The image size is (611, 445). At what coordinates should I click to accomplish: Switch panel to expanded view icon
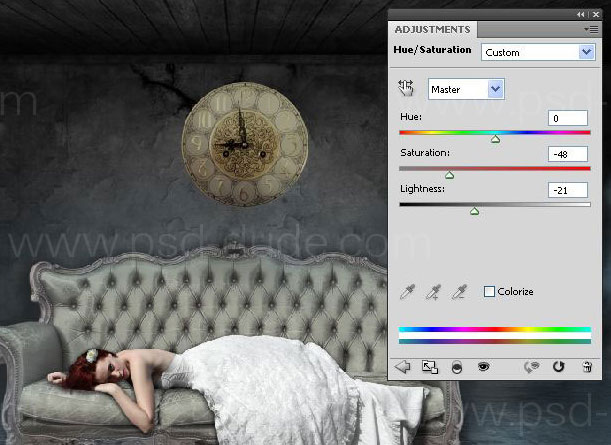click(430, 367)
